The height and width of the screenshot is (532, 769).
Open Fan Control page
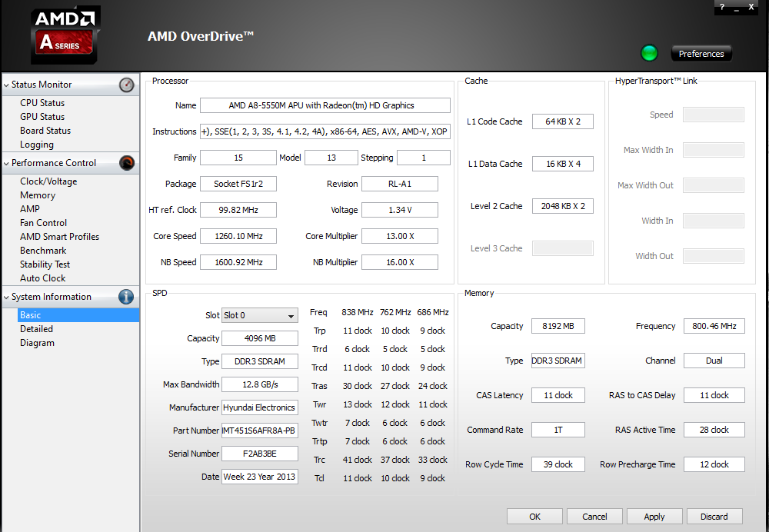(43, 223)
